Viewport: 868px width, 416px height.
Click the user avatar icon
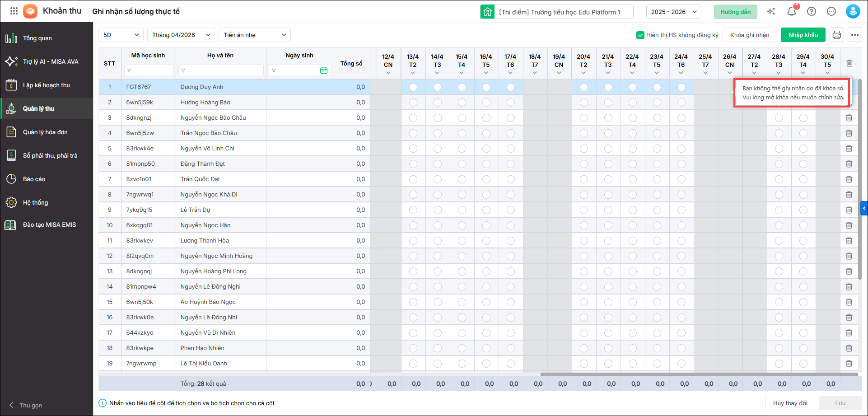[x=853, y=12]
